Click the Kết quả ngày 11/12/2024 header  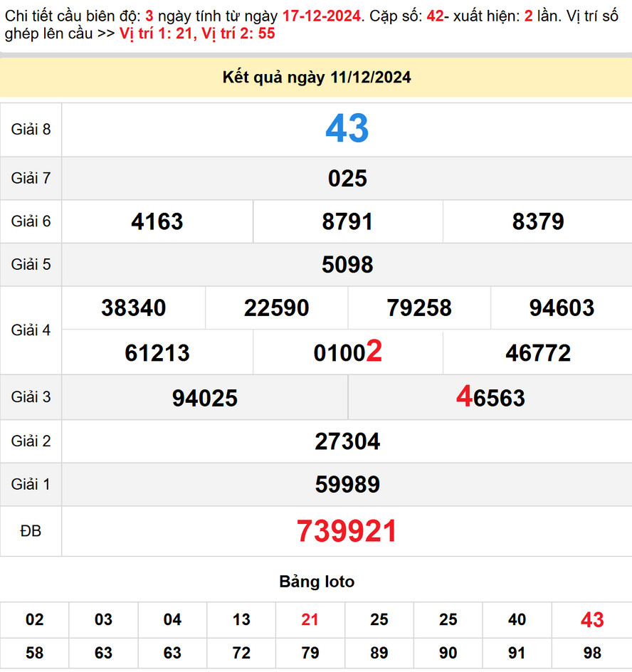(316, 78)
